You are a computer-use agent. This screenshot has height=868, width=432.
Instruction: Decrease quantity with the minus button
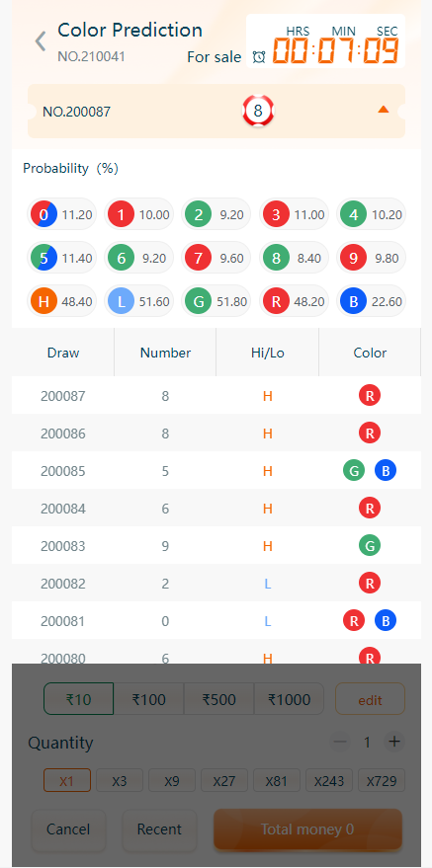[340, 742]
